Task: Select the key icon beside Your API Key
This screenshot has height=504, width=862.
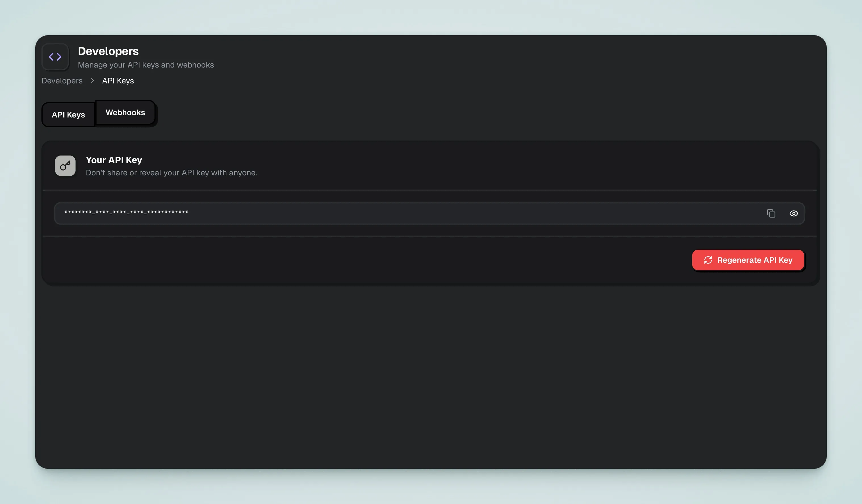Action: tap(65, 165)
